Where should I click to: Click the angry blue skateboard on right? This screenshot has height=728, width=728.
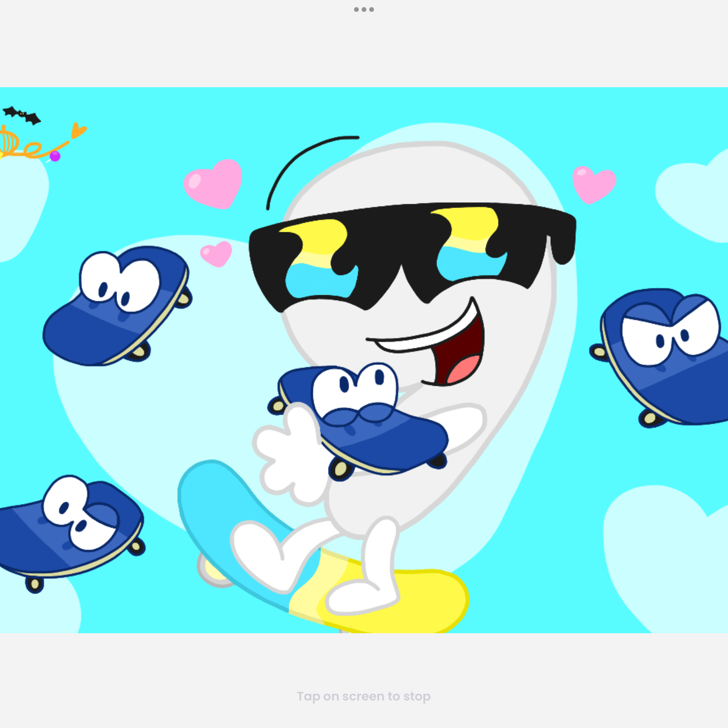661,356
